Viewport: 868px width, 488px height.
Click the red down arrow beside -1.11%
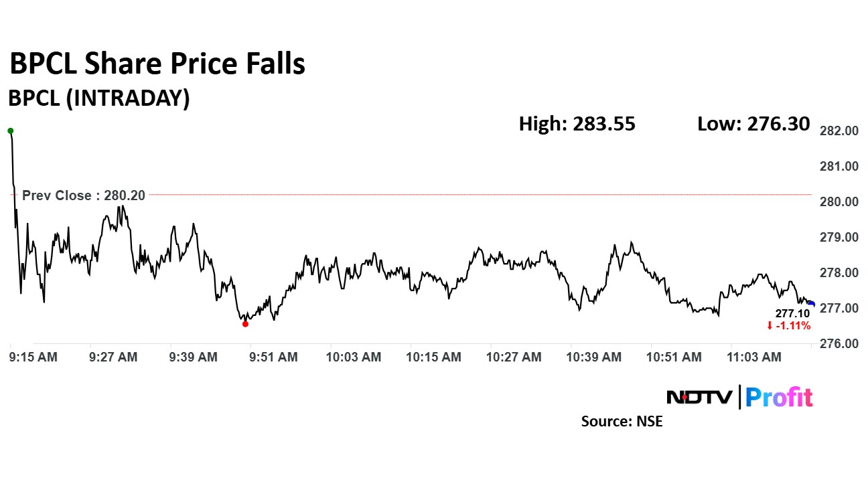(770, 326)
